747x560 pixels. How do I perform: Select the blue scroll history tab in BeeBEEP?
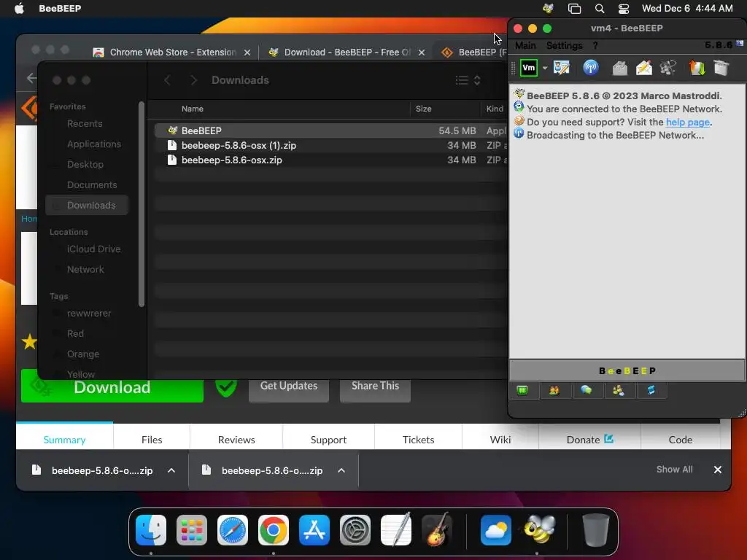tap(651, 391)
